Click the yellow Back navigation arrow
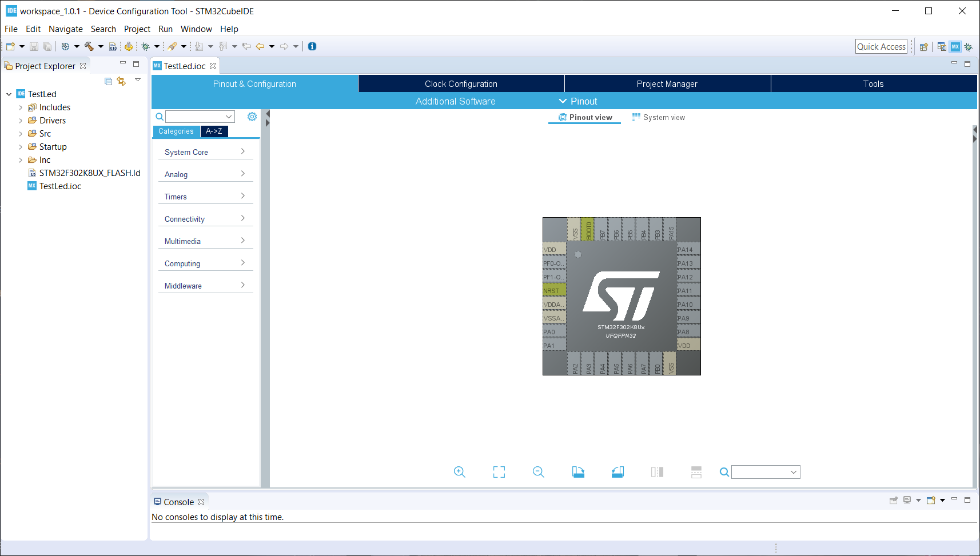Screen dimensions: 980x556 point(260,46)
